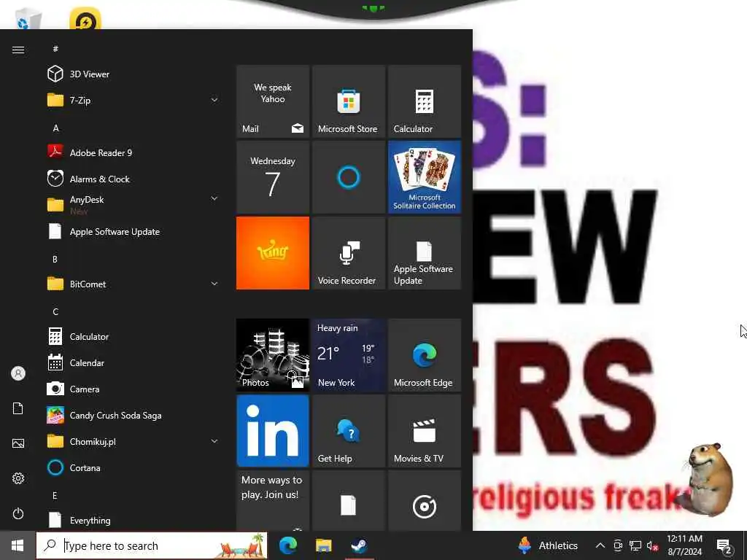Screen dimensions: 747x560
Task: Open the muted volume tray icon
Action: (x=652, y=545)
